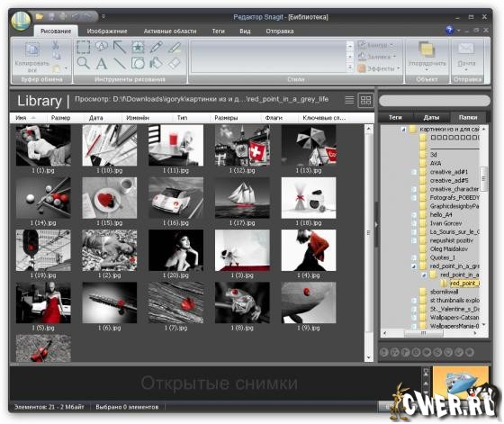Collapse the red_point_in_a_grey_life folder node
Image resolution: width=504 pixels, height=424 pixels.
pyautogui.click(x=414, y=266)
